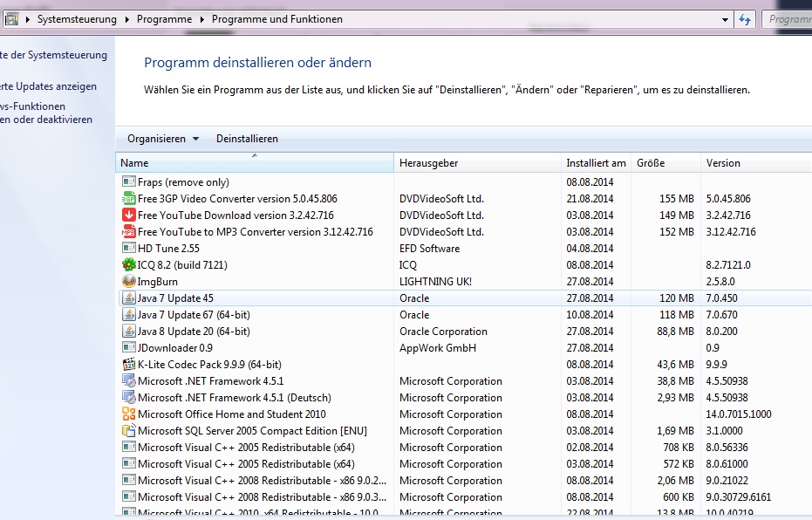Click the SQL Server 2005 Compact Edition icon

pyautogui.click(x=128, y=430)
